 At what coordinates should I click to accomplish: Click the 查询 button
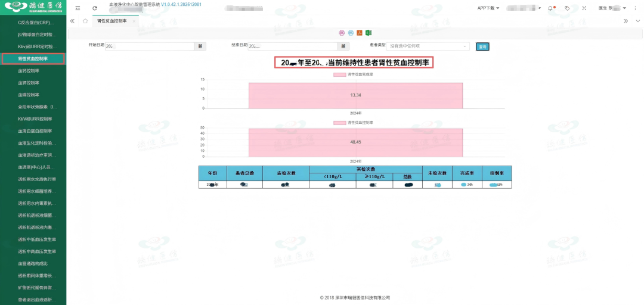coord(482,46)
